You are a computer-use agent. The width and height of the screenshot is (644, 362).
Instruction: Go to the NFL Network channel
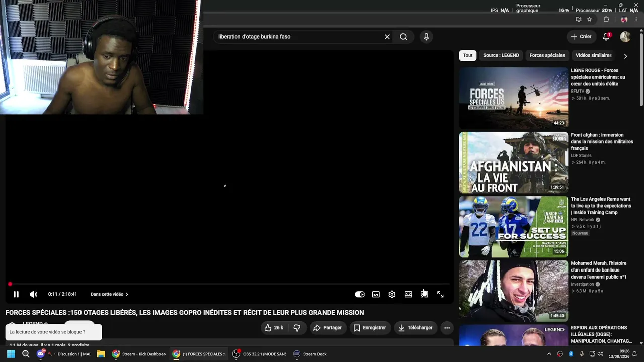(583, 220)
